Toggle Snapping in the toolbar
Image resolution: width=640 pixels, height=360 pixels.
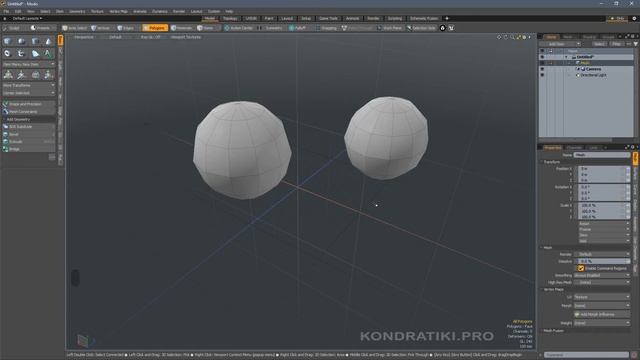point(326,28)
